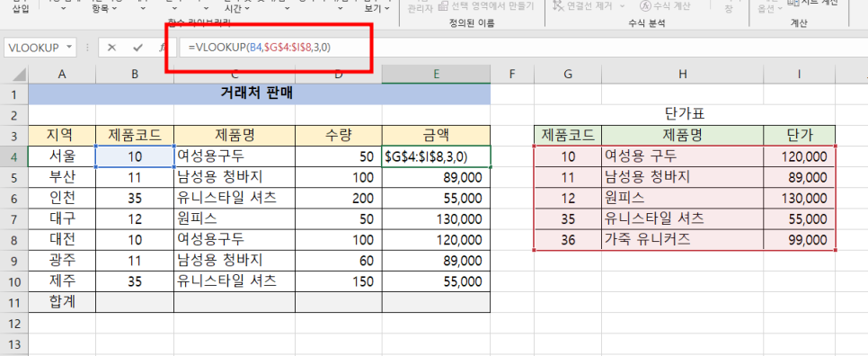The height and width of the screenshot is (356, 868).
Task: Click the 지역 column header cell
Action: click(x=61, y=135)
